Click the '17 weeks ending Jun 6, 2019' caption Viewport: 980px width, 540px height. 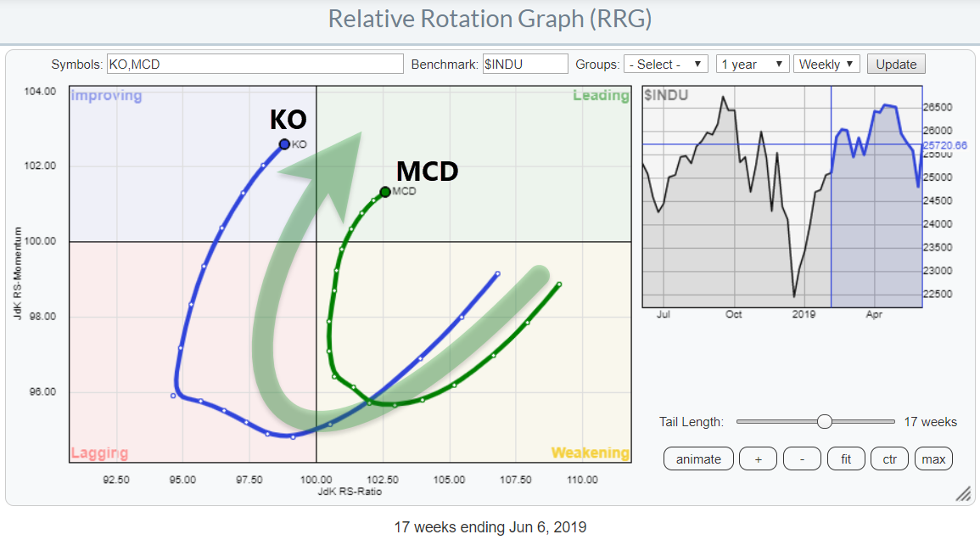click(x=490, y=527)
